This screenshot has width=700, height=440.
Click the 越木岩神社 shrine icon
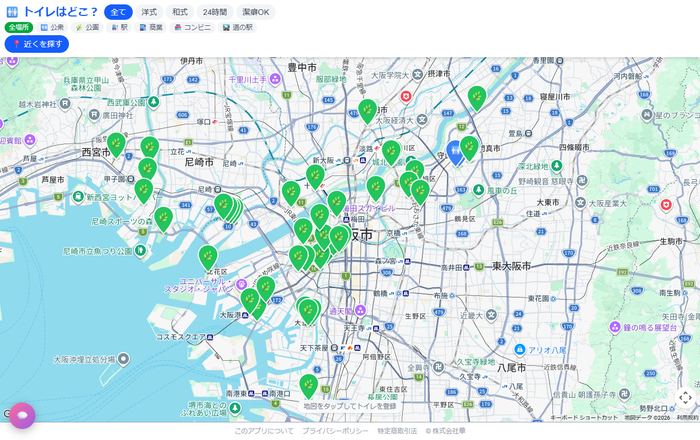pos(65,104)
